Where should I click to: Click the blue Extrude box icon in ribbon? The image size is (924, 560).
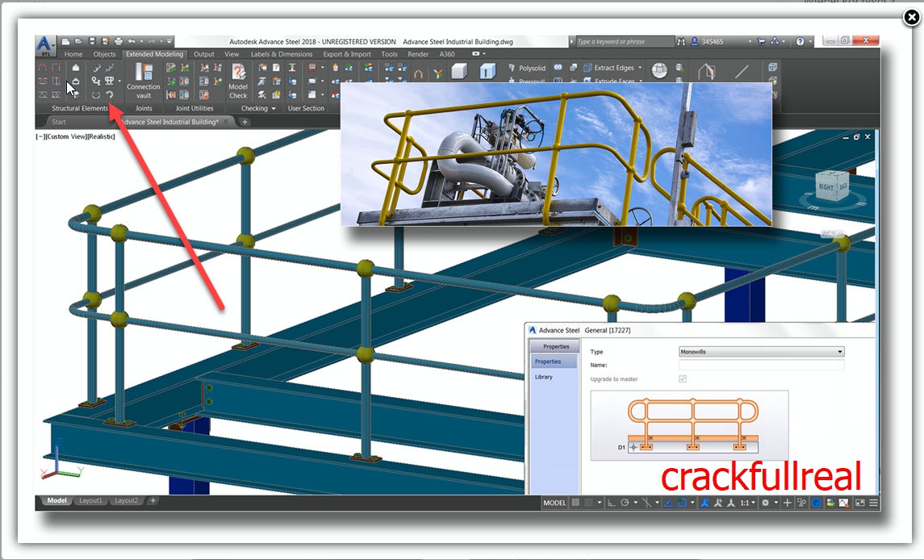coord(487,72)
